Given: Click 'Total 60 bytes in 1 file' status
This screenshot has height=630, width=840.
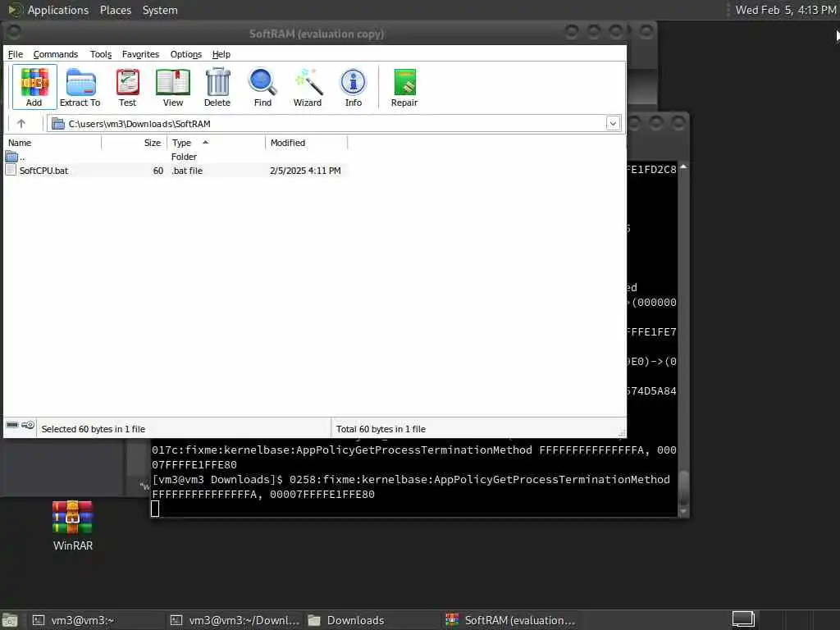Looking at the screenshot, I should (381, 429).
